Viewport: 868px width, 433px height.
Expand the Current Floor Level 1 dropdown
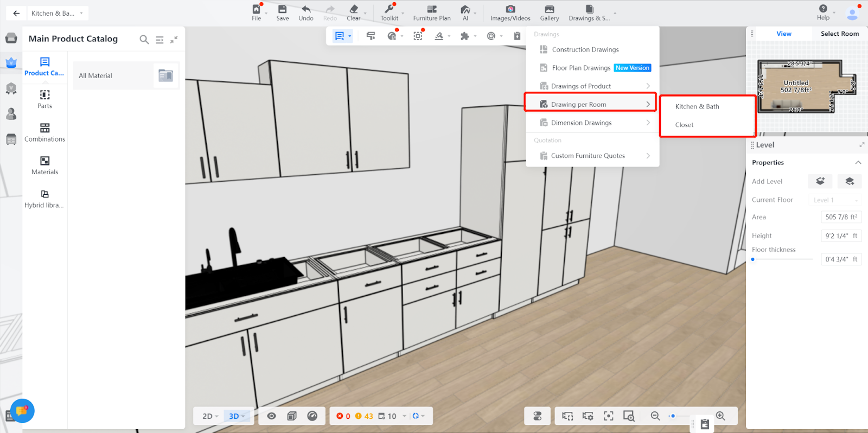click(x=835, y=200)
